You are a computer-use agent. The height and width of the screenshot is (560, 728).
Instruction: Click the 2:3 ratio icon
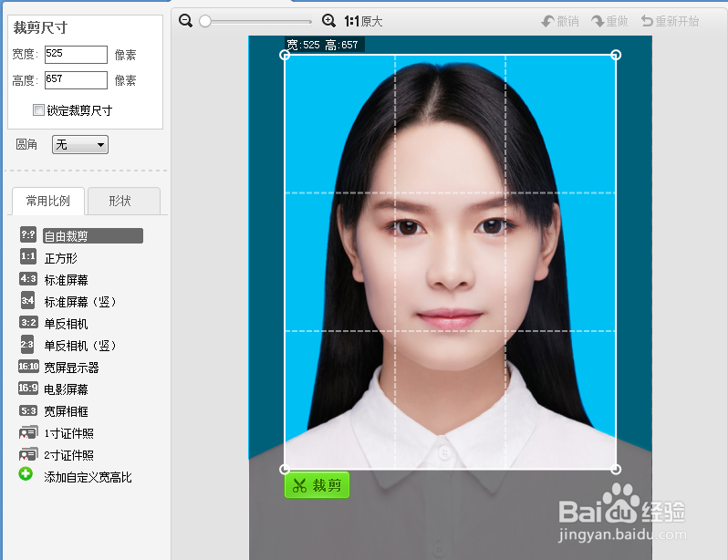coord(27,344)
